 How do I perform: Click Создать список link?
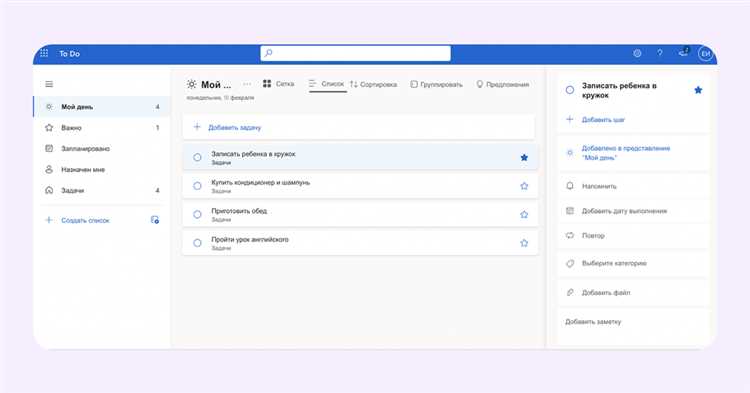click(85, 220)
